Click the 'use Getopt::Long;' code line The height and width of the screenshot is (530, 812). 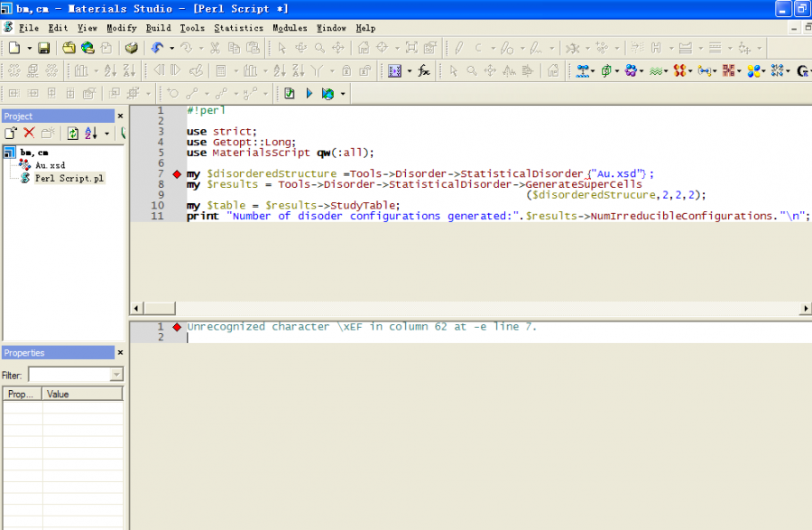(241, 142)
